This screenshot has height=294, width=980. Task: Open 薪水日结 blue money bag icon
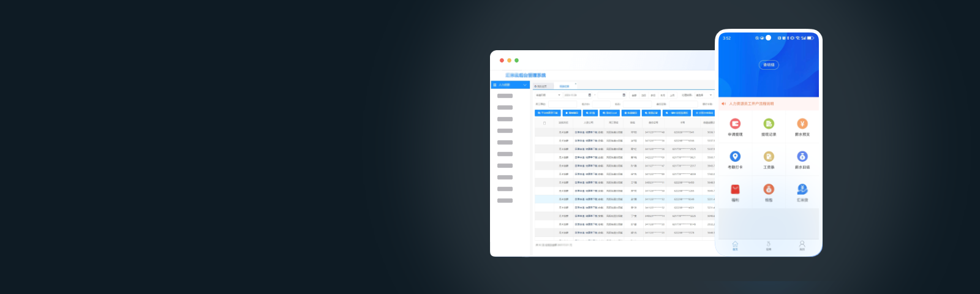[802, 157]
